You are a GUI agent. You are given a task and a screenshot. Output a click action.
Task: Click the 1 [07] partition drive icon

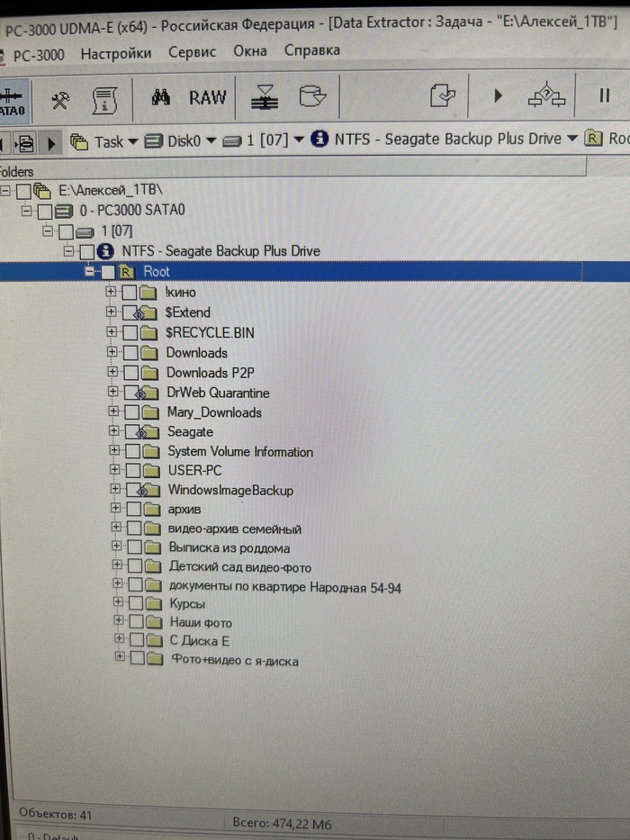pyautogui.click(x=85, y=232)
